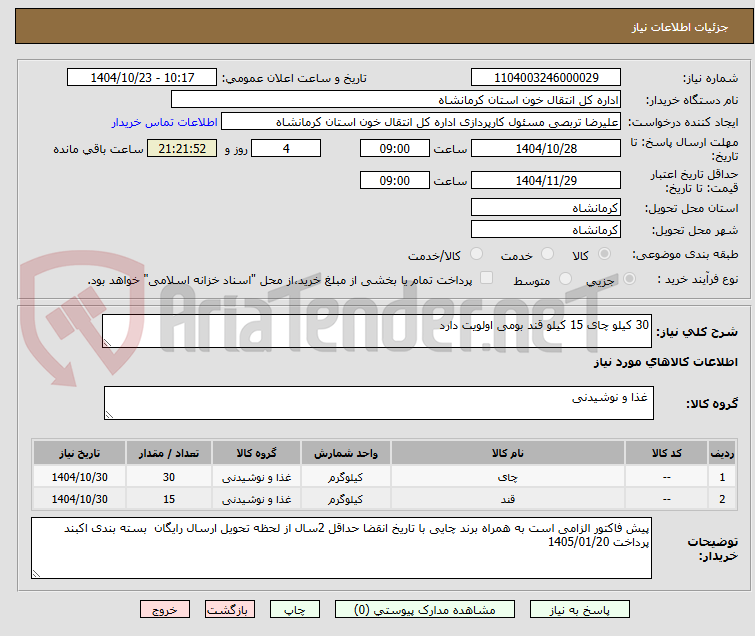
Task: Click the date 1404/10/30 in row 1
Action: click(79, 477)
